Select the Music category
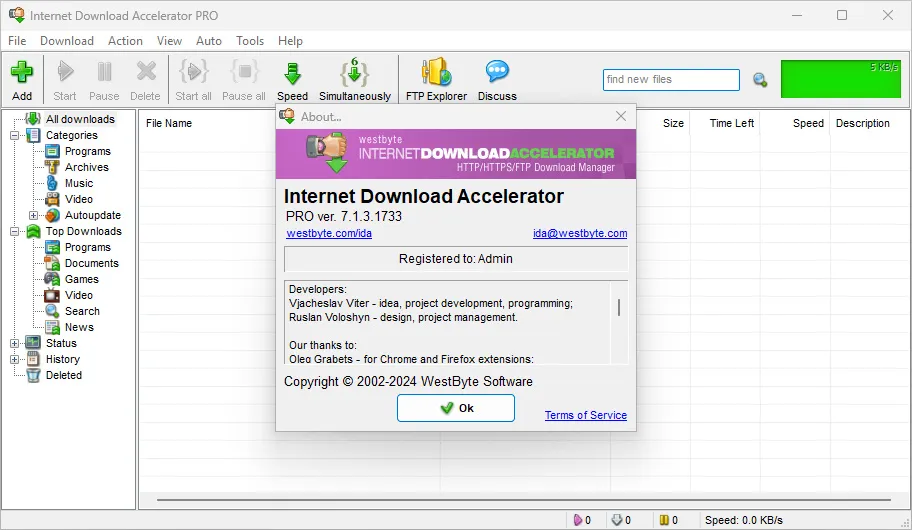Screen dimensions: 912x530 (79, 183)
